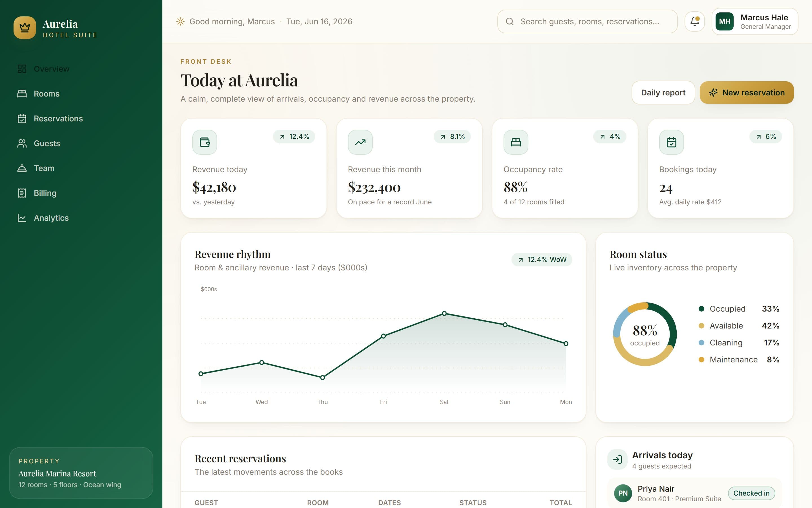
Task: Click the TOTAL column header
Action: coord(561,503)
